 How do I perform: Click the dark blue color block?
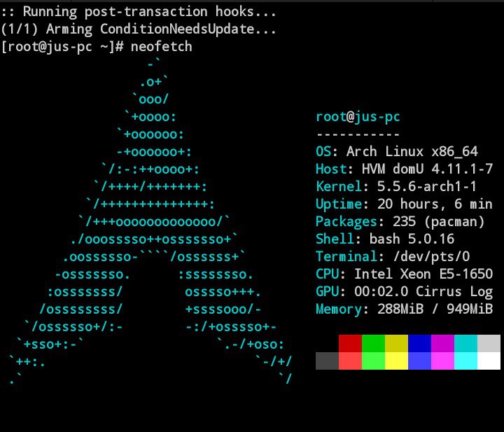[x=419, y=343]
